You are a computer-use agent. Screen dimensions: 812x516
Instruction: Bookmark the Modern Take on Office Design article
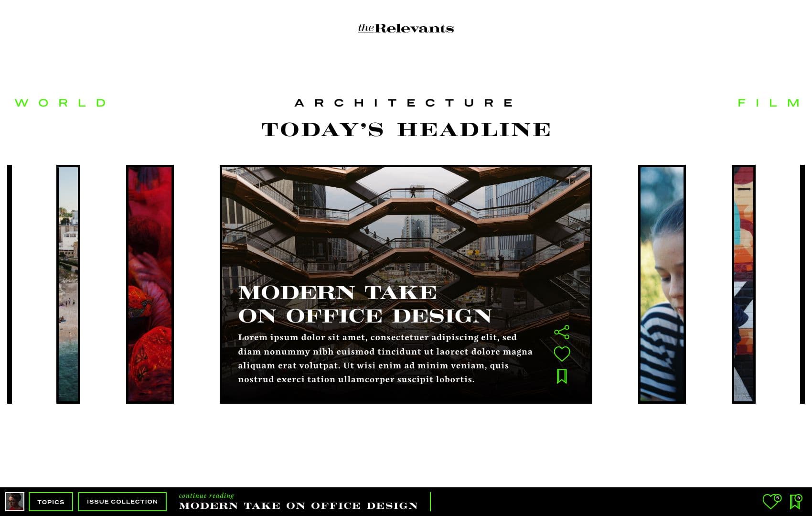pyautogui.click(x=562, y=376)
